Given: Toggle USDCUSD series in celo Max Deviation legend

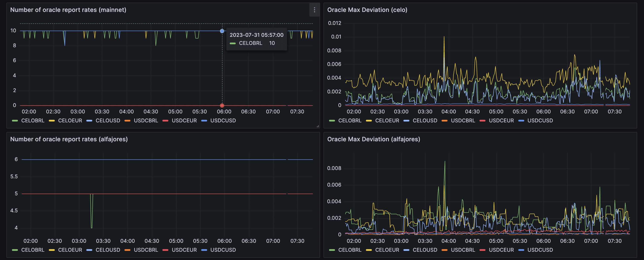Looking at the screenshot, I should click(x=540, y=120).
